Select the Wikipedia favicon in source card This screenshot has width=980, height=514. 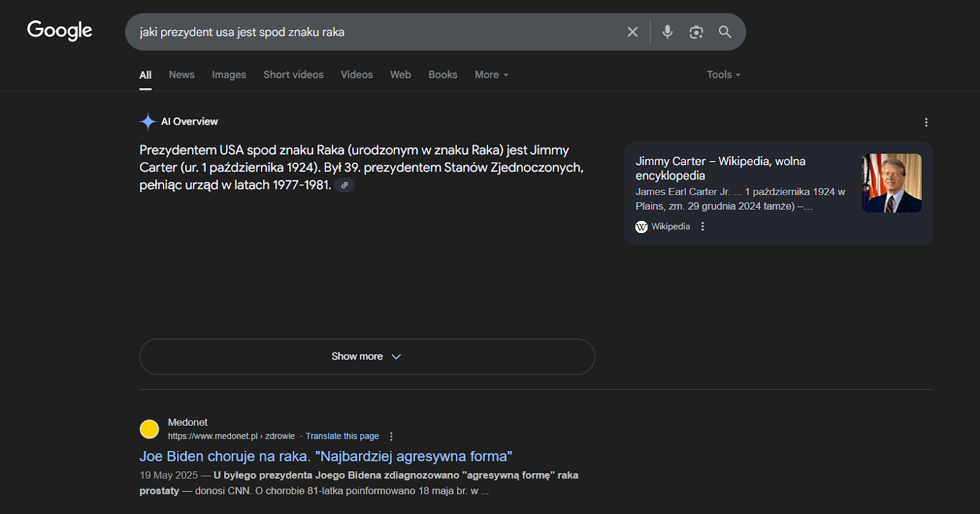click(641, 227)
